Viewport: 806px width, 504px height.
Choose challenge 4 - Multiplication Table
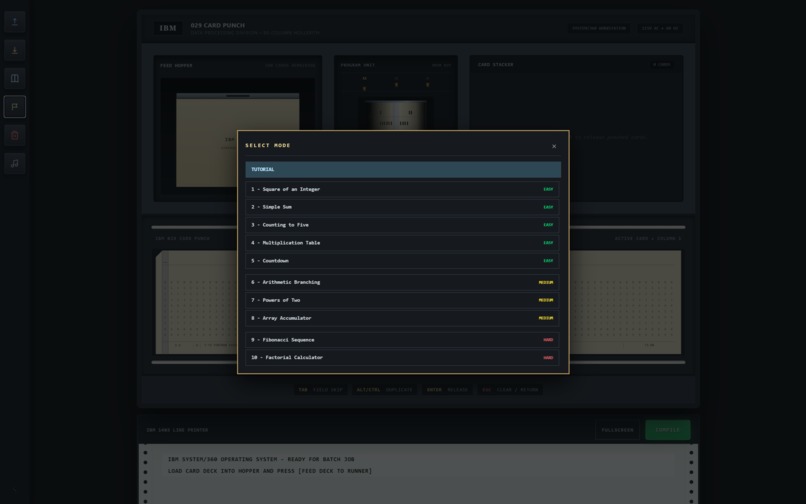[402, 243]
